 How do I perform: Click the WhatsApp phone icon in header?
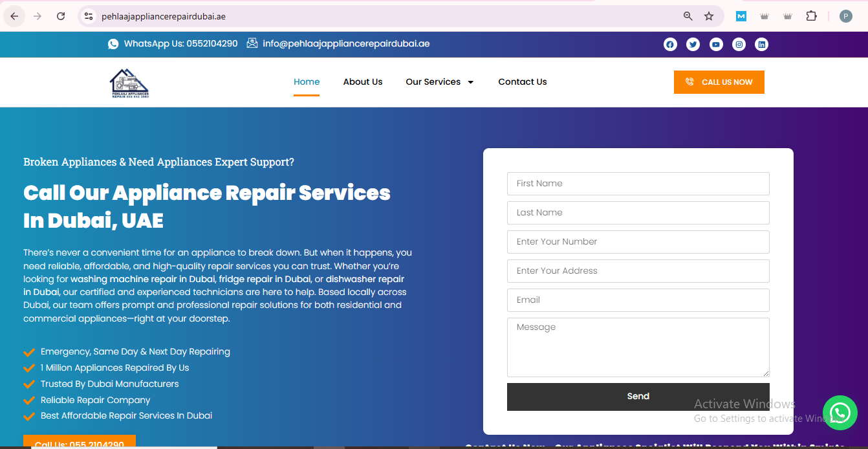pos(113,43)
